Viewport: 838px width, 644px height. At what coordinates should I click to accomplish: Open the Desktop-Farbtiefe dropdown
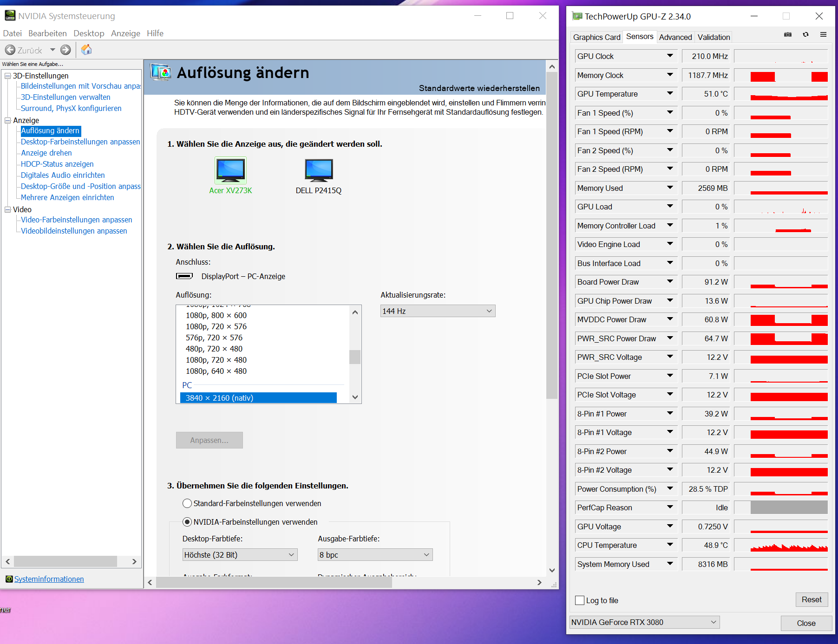coord(240,555)
